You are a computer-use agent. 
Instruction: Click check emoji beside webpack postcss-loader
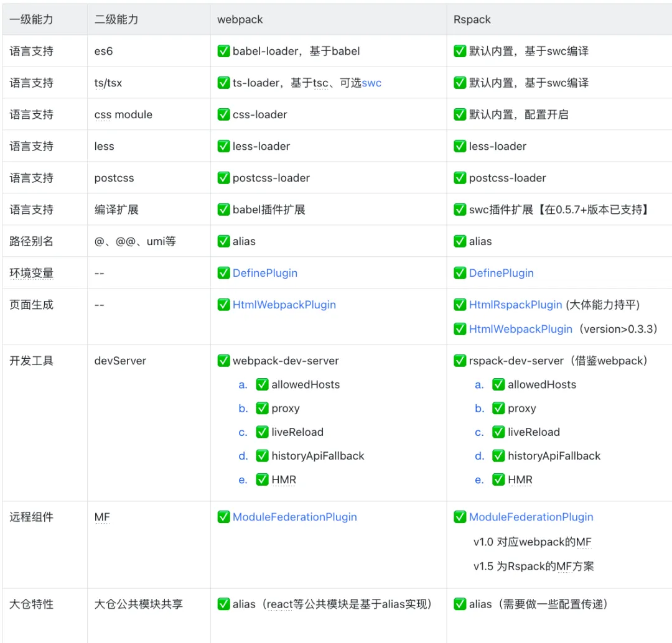[224, 178]
